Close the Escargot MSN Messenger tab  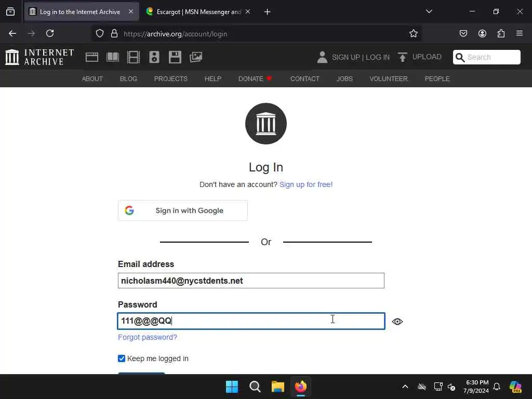248,12
